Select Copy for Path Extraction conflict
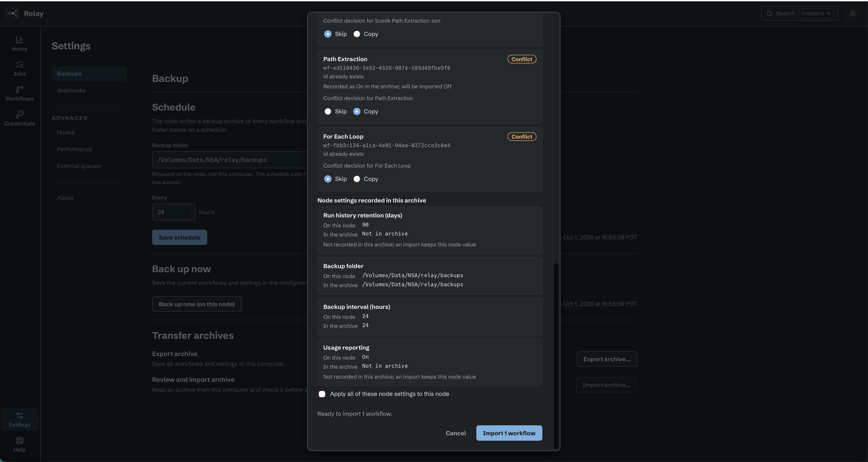 pyautogui.click(x=357, y=111)
